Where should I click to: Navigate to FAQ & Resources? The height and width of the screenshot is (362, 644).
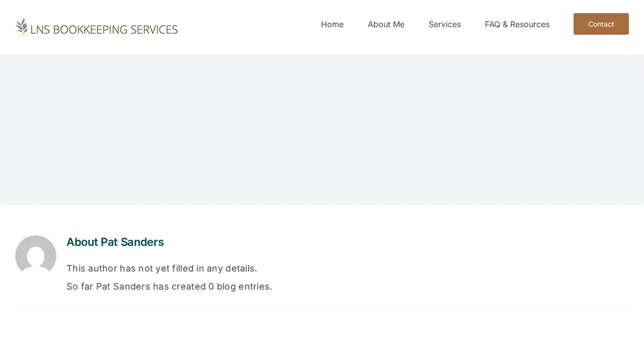click(517, 24)
